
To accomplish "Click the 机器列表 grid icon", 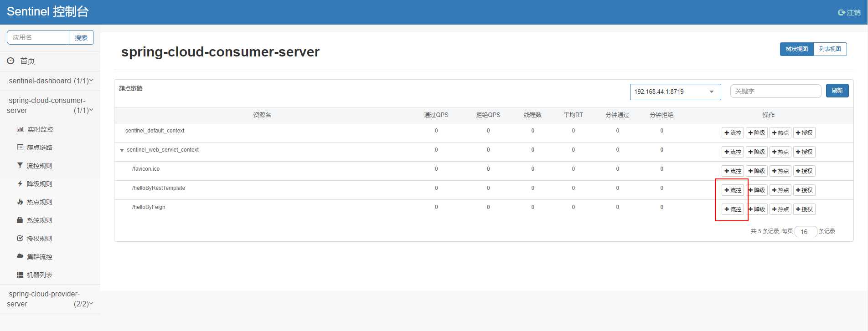I will point(20,275).
